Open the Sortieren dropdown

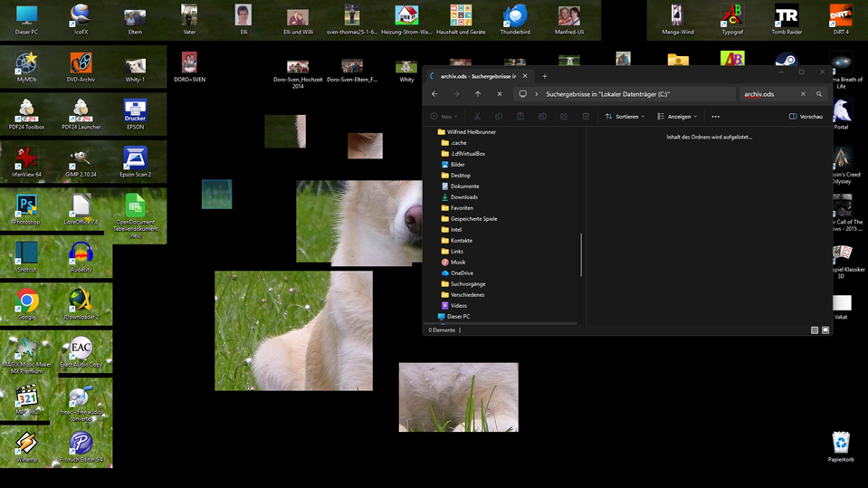coord(625,116)
